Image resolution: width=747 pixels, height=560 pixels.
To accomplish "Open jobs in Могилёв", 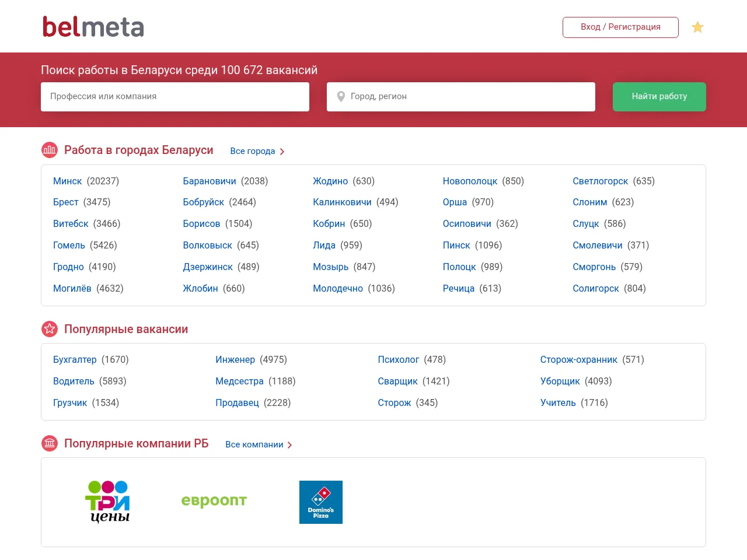I will click(72, 288).
